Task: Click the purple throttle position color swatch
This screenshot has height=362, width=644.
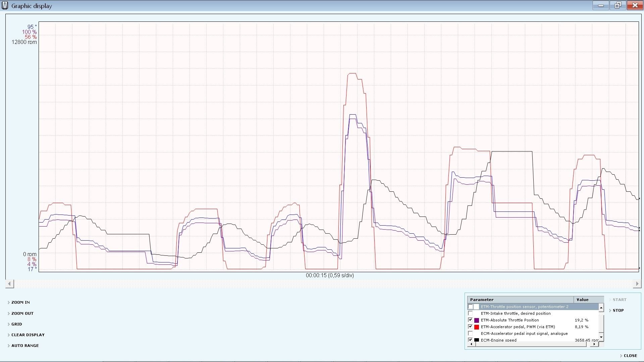Action: [476, 320]
